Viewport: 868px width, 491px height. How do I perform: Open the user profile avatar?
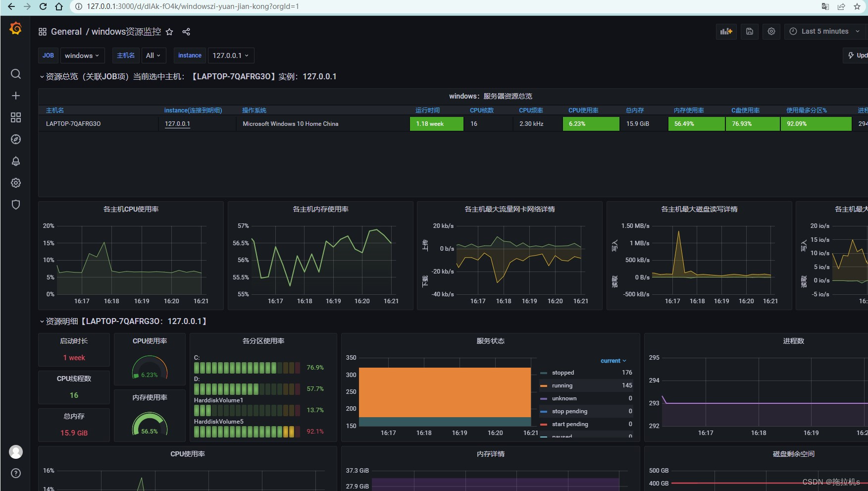[16, 452]
